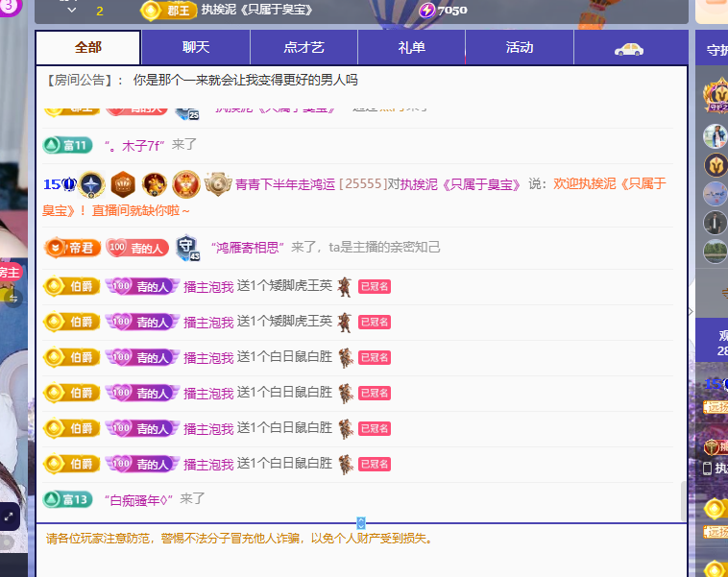Expand the chevron arrow in top bar
Screen dimensions: 728x577
[71, 10]
